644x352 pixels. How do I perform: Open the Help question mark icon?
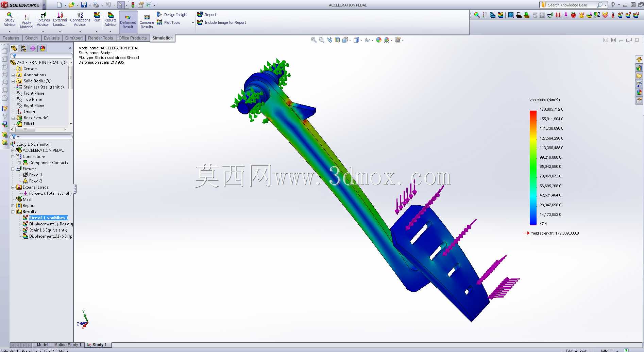click(613, 5)
